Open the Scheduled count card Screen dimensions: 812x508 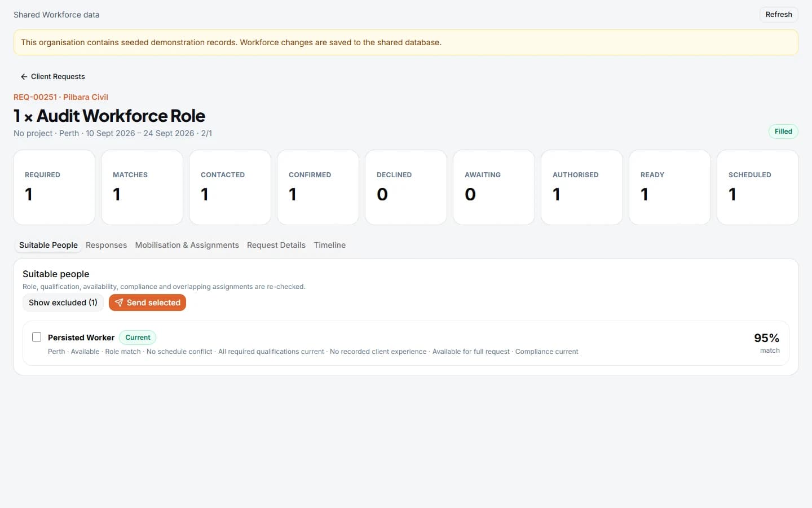click(x=758, y=187)
